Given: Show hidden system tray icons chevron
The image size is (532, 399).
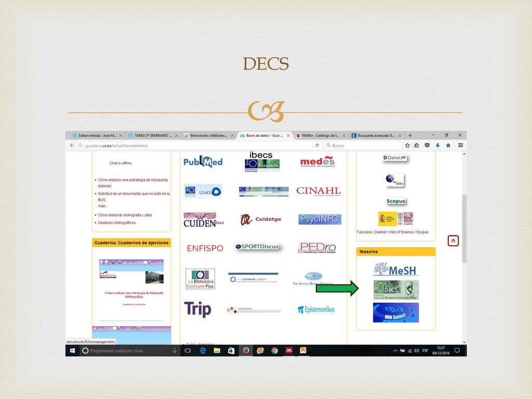Looking at the screenshot, I should [395, 351].
